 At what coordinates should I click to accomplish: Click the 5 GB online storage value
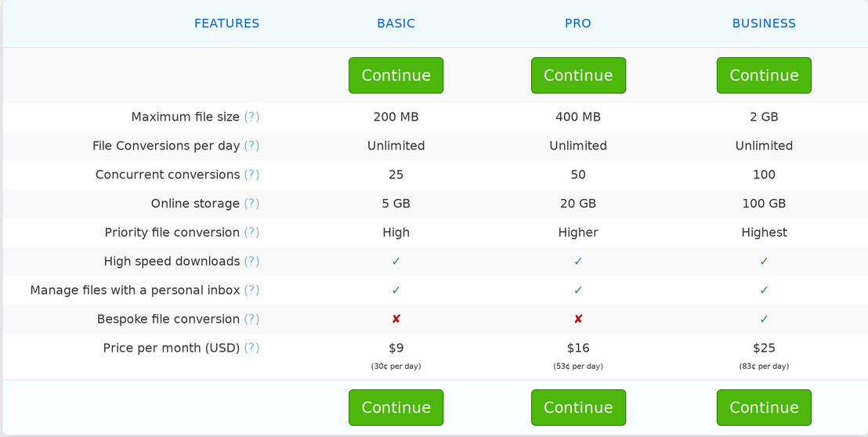pos(396,204)
